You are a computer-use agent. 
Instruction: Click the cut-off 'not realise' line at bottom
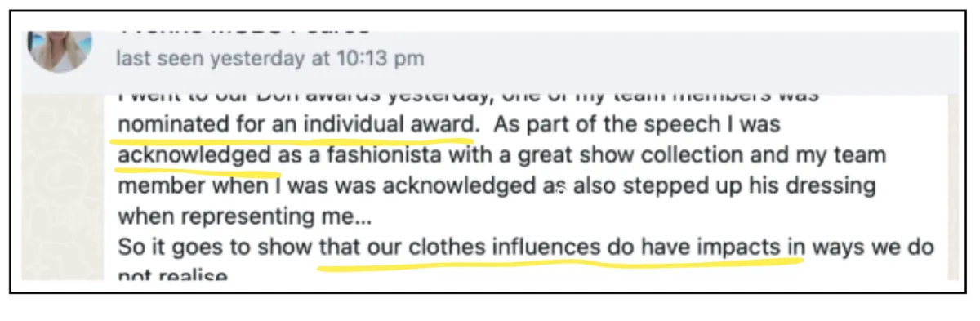[x=172, y=275]
